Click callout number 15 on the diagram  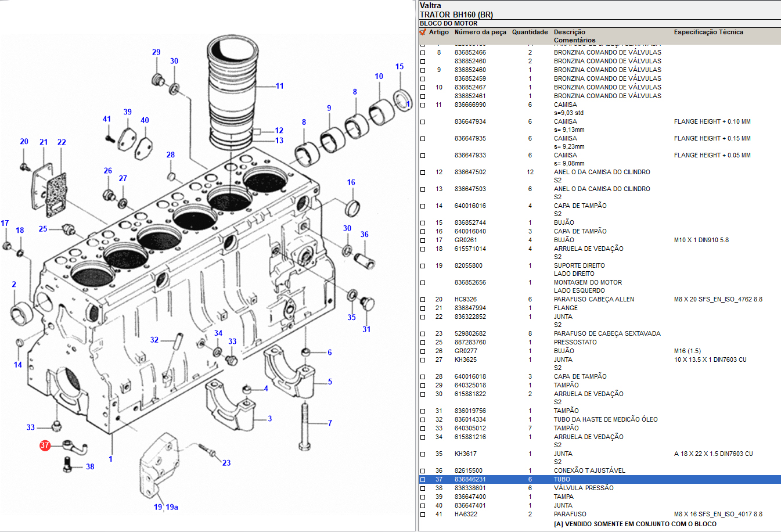400,67
